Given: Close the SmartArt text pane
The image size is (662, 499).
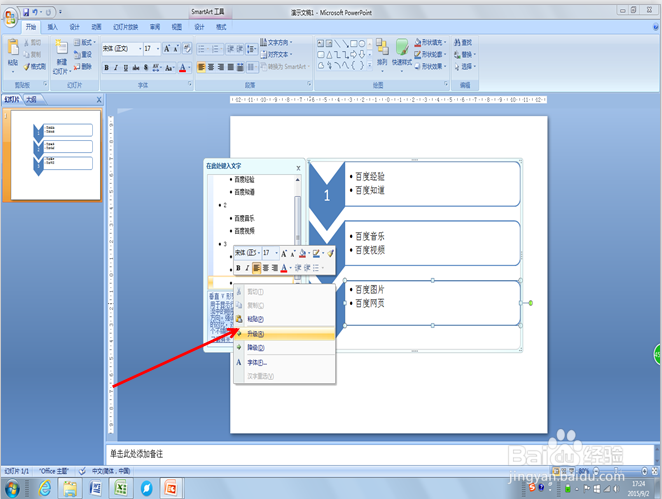Looking at the screenshot, I should (298, 168).
